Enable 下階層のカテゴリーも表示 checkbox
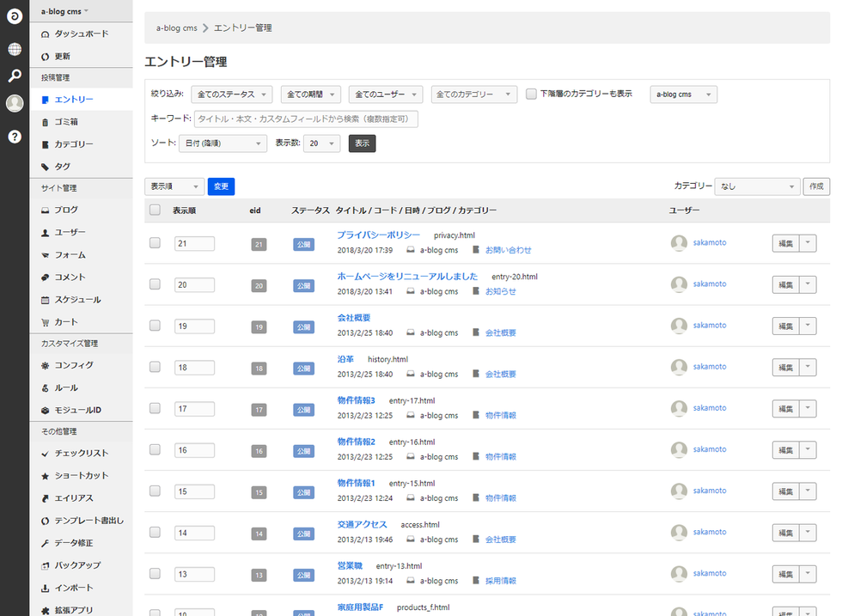Image resolution: width=842 pixels, height=616 pixels. (531, 95)
